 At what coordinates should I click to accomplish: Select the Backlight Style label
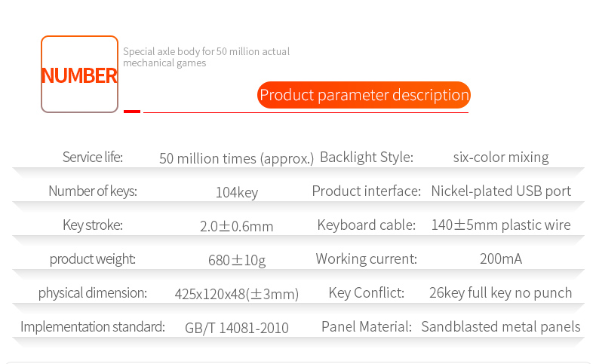[367, 158]
